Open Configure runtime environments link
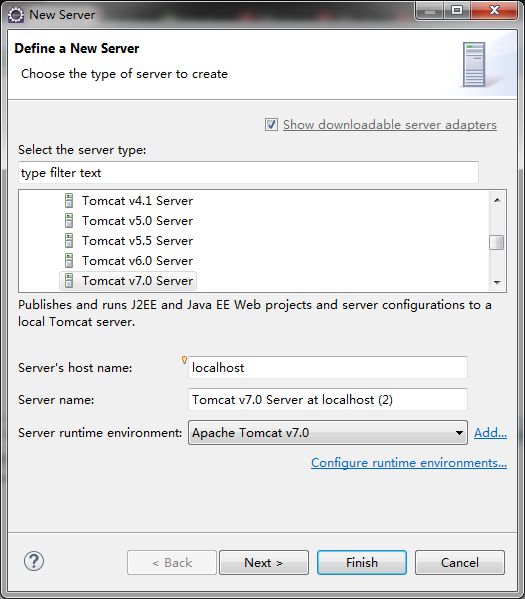Image resolution: width=525 pixels, height=599 pixels. 409,463
